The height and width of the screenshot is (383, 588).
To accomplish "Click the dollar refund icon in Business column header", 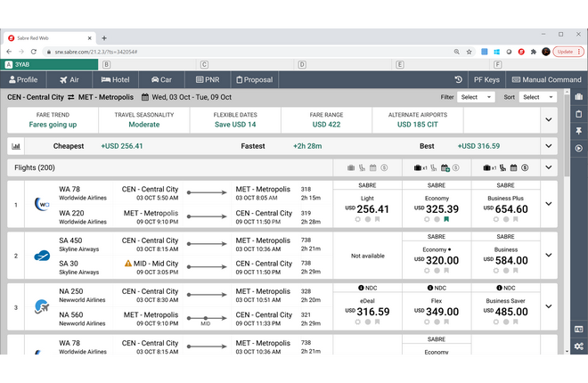I will click(x=525, y=167).
